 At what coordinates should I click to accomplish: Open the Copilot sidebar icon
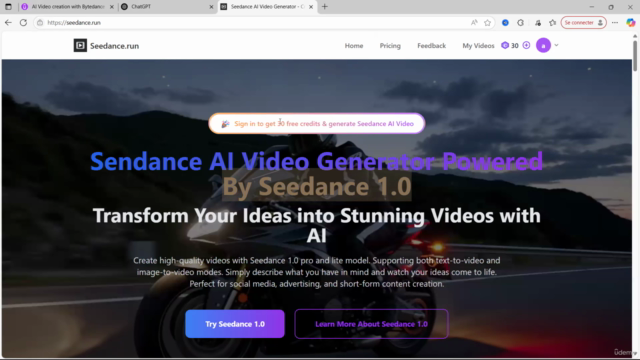click(x=631, y=22)
